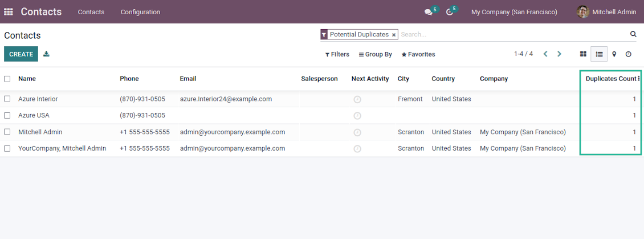This screenshot has height=239, width=644.
Task: Open the conversations chat icon
Action: pyautogui.click(x=428, y=12)
